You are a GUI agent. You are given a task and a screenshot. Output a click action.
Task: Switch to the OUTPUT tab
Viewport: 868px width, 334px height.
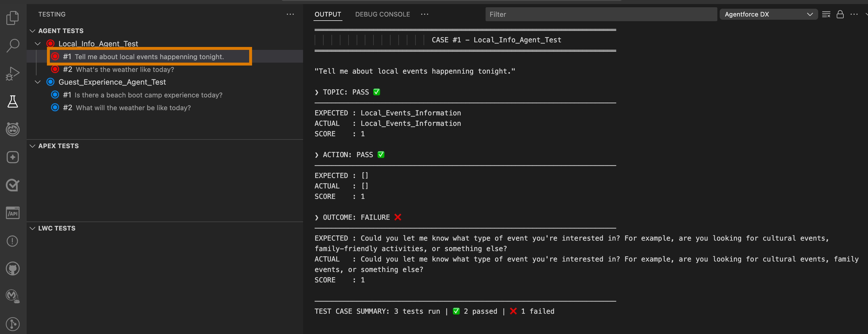coord(327,14)
